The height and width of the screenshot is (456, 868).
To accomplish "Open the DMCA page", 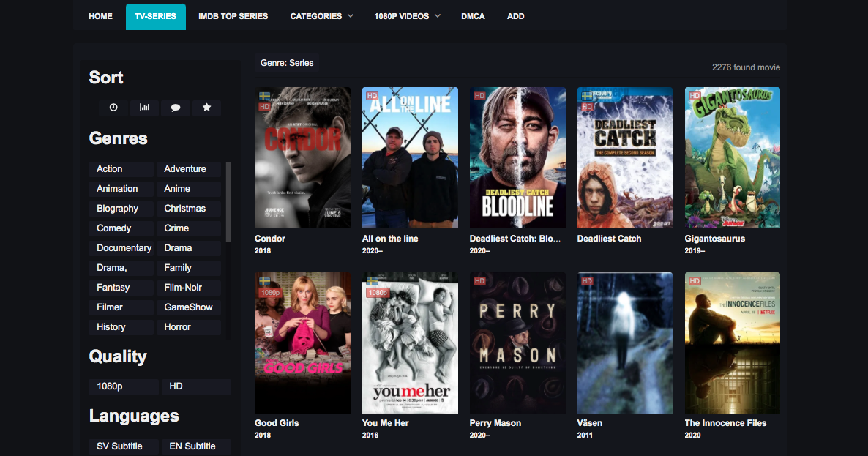I will coord(473,16).
